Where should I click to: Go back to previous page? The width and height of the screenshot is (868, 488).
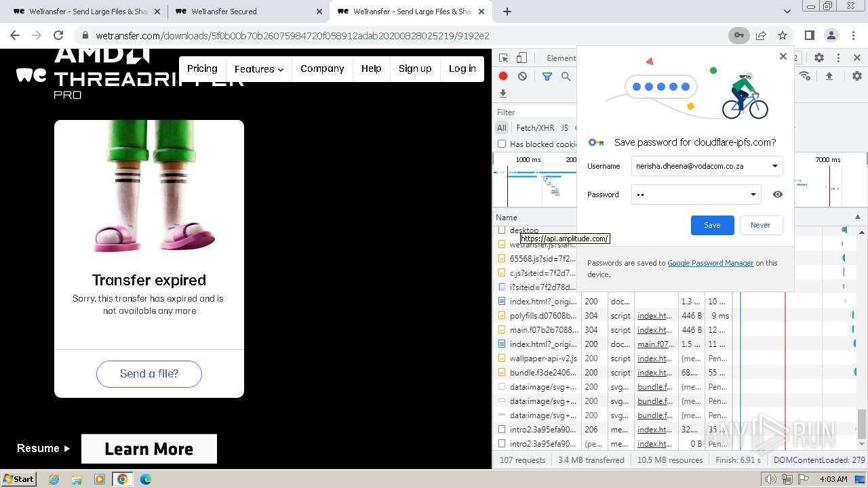point(15,35)
